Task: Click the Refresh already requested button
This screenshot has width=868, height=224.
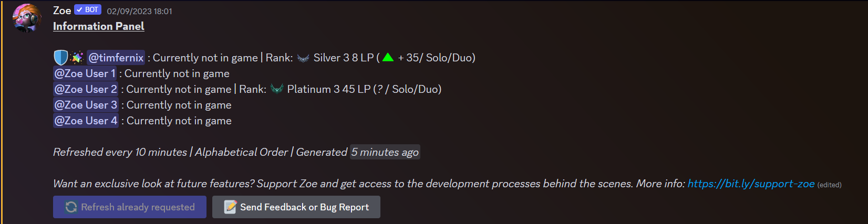Action: (x=130, y=207)
